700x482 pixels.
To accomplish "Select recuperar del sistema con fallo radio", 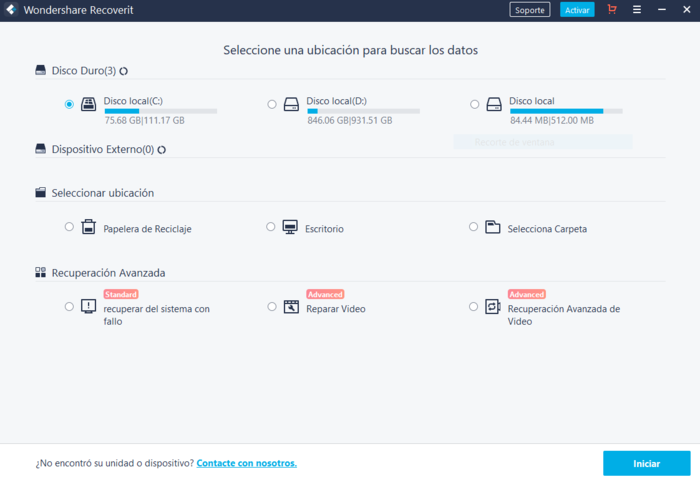I will coord(69,307).
